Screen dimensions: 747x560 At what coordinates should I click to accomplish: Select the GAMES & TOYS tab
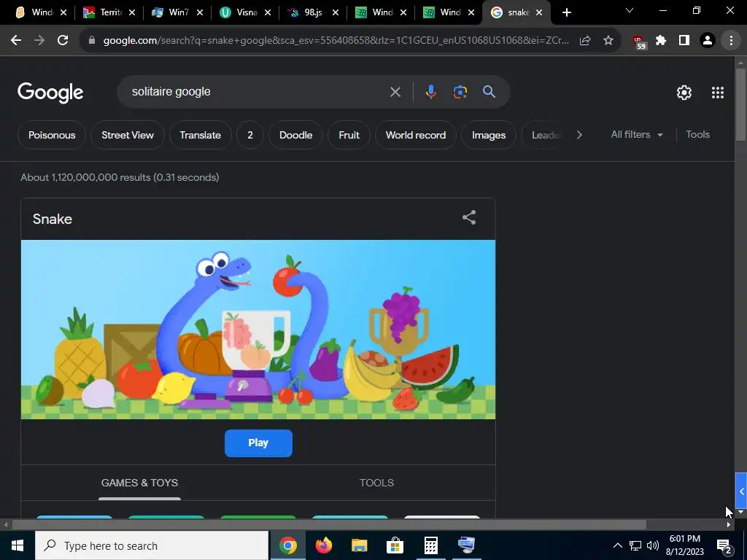(139, 483)
